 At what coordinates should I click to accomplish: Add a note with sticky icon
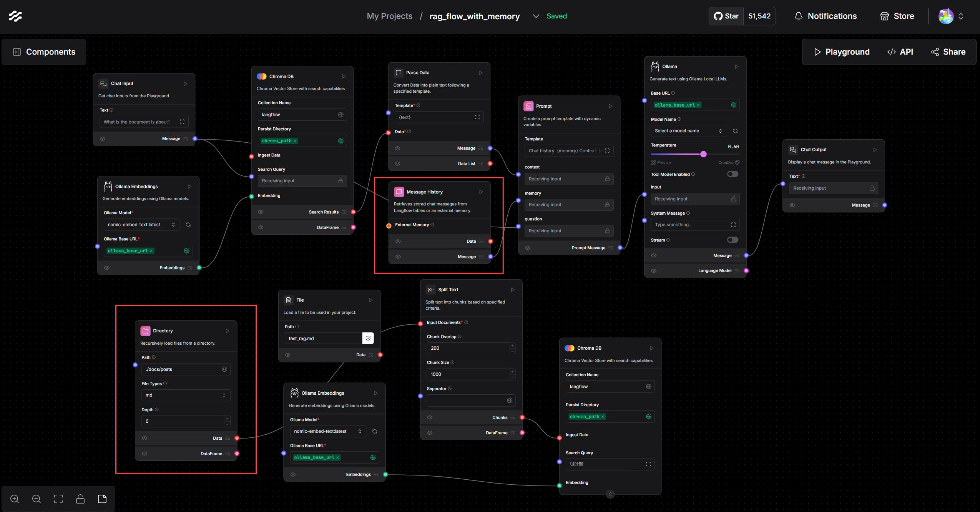102,499
